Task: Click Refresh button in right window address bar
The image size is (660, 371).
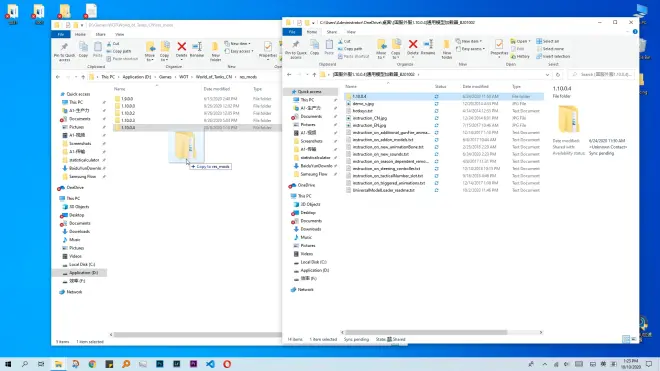Action: coord(558,75)
